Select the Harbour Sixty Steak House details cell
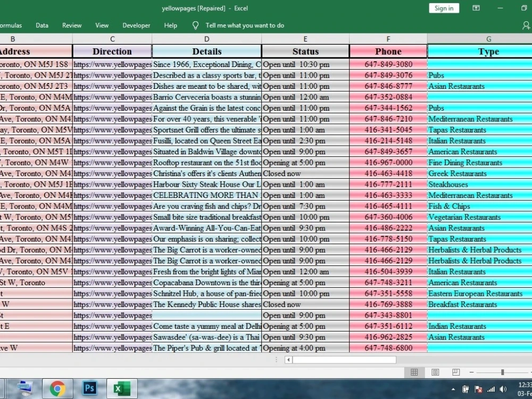Screen dimensions: 532x399 pos(206,184)
